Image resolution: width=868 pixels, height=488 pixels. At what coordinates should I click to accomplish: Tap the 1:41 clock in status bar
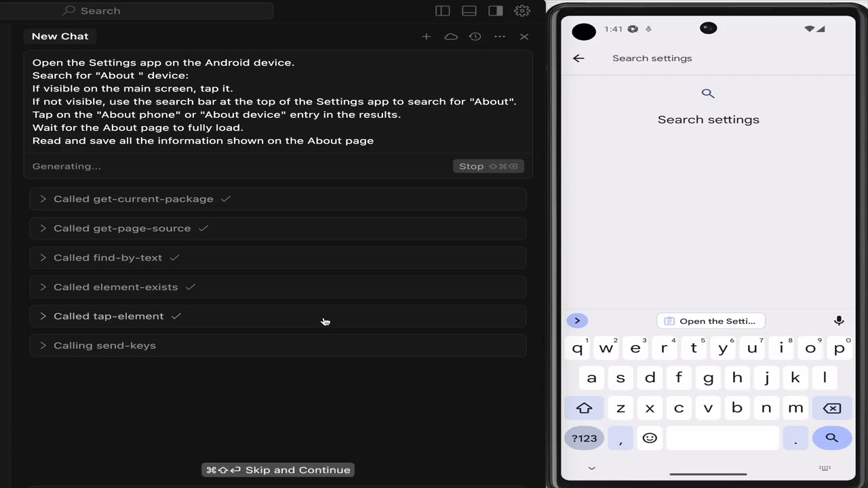[x=613, y=29]
